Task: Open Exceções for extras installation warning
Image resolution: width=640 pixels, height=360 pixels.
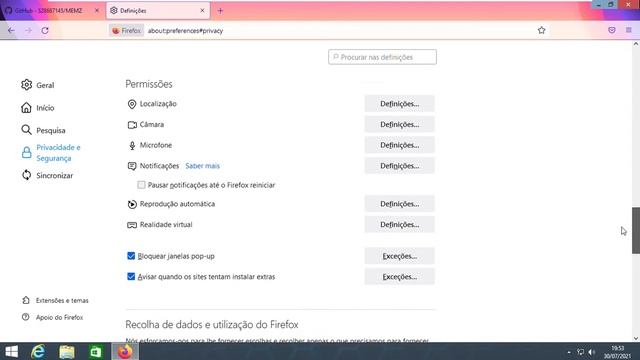Action: pos(400,277)
